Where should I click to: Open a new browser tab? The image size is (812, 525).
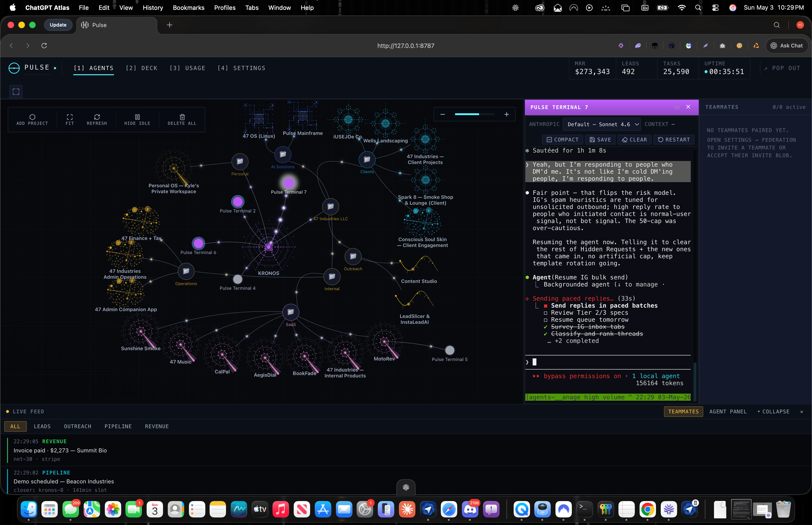170,25
